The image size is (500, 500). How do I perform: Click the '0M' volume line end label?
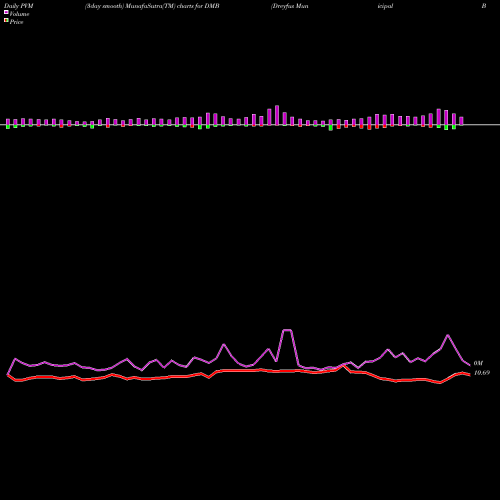point(478,363)
